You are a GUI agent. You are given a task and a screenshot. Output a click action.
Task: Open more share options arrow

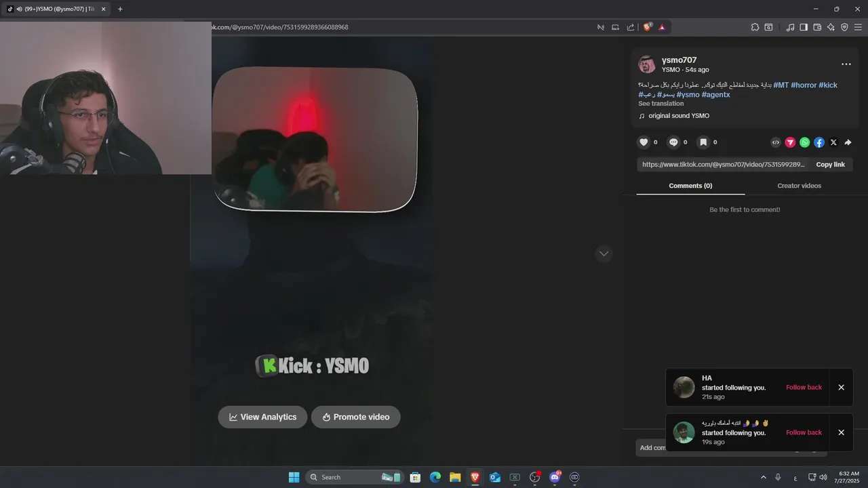coord(848,142)
